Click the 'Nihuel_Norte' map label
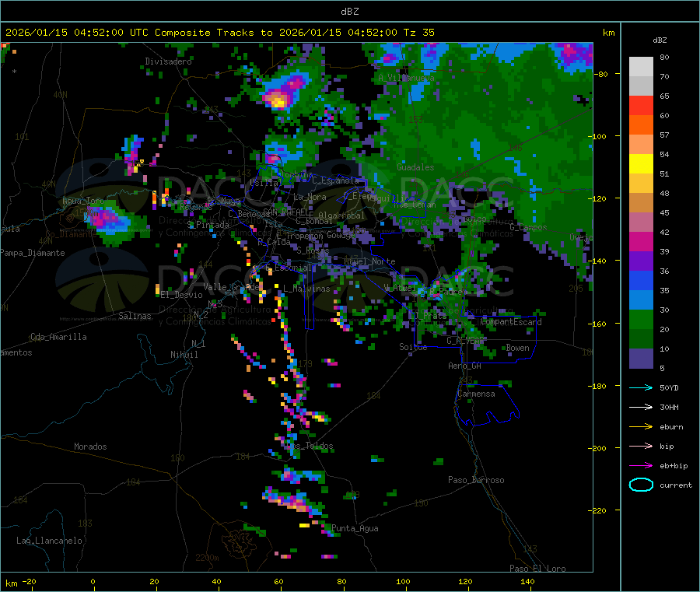Screen dimensions: 700x592 [369, 261]
